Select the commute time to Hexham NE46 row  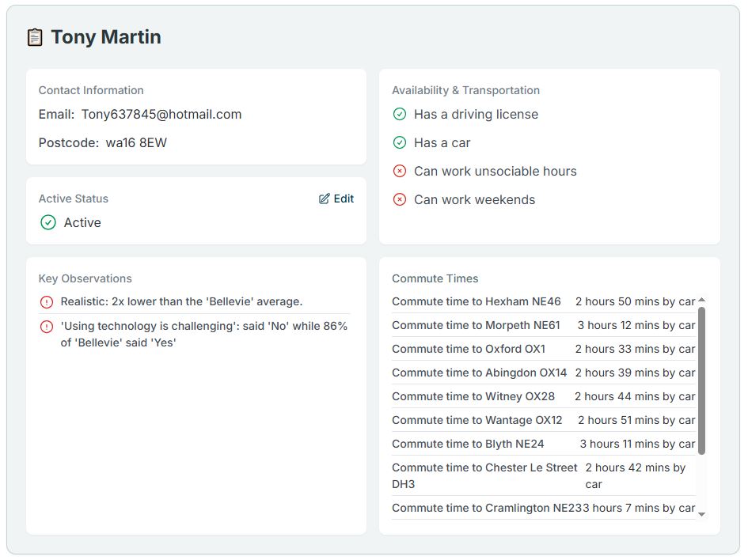[543, 301]
